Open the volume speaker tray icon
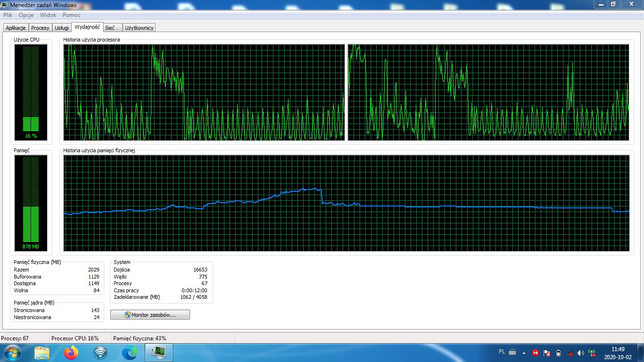This screenshot has width=644, height=362. point(580,353)
